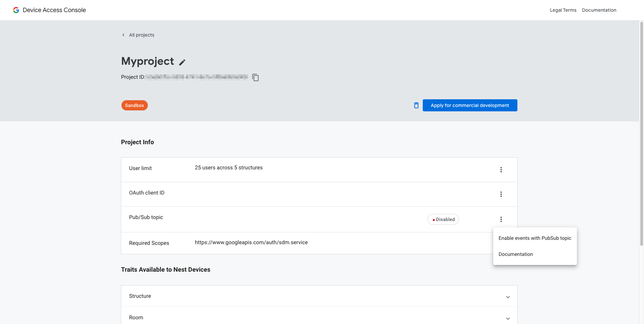Copy the Project ID using the copy icon

click(256, 77)
